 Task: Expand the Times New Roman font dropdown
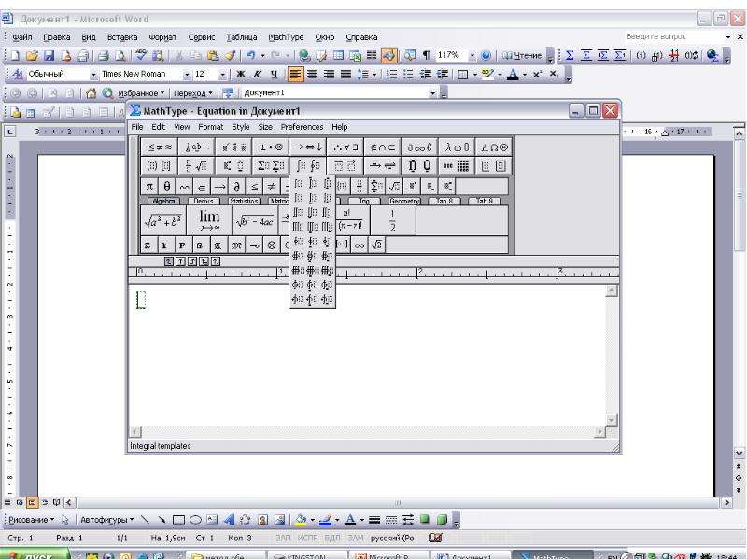pyautogui.click(x=187, y=75)
